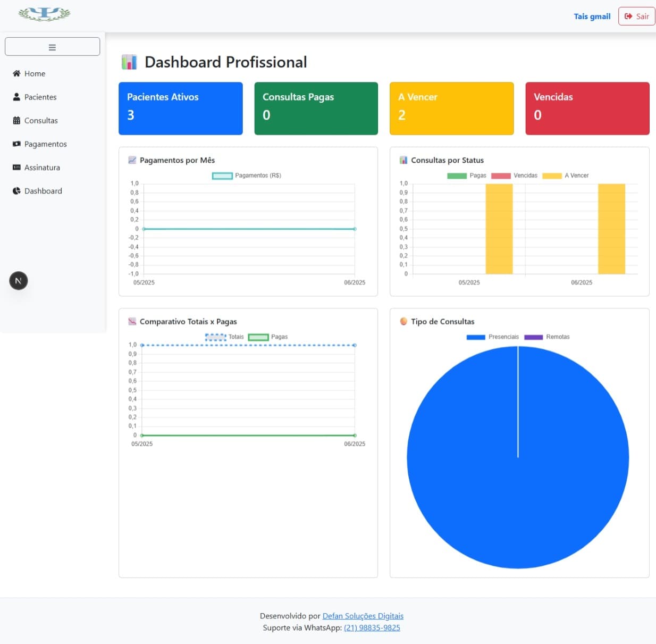The image size is (656, 644).
Task: Open the Pagamentos menu item
Action: 45,144
